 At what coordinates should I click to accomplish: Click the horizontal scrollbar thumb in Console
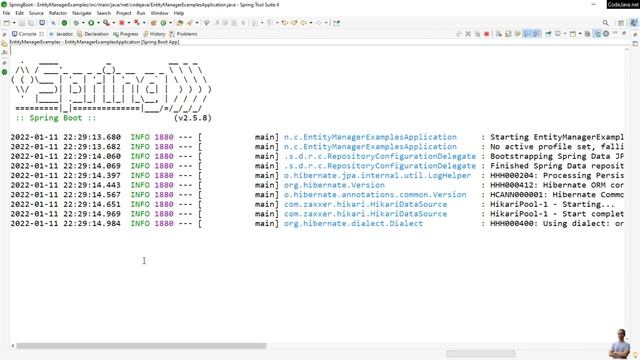point(141,346)
